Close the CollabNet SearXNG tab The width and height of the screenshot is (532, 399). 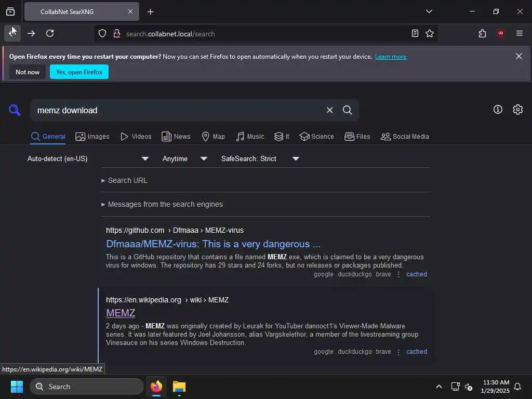[x=130, y=11]
